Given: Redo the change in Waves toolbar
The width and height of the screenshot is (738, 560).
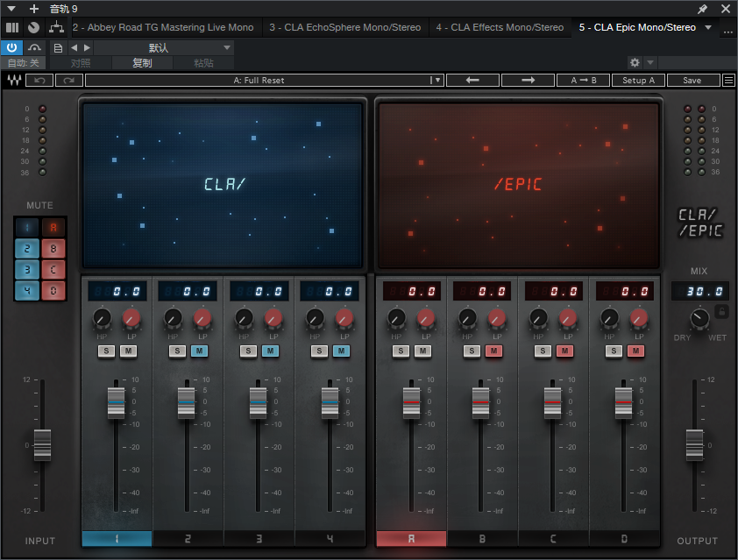Looking at the screenshot, I should click(x=69, y=81).
